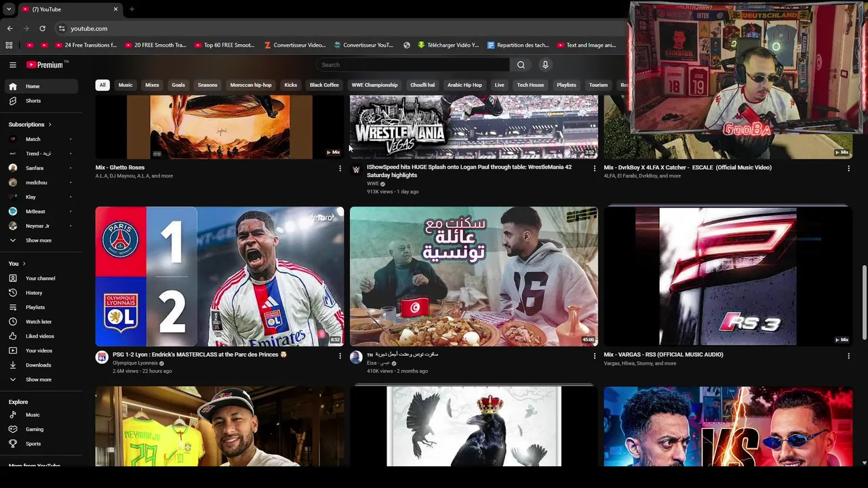Open Eisa channel avatar

[356, 357]
